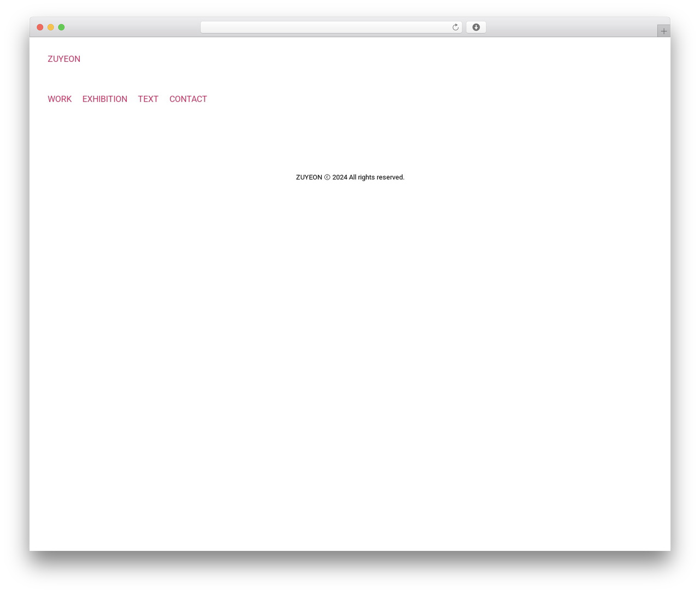Click the red close window button

(40, 27)
